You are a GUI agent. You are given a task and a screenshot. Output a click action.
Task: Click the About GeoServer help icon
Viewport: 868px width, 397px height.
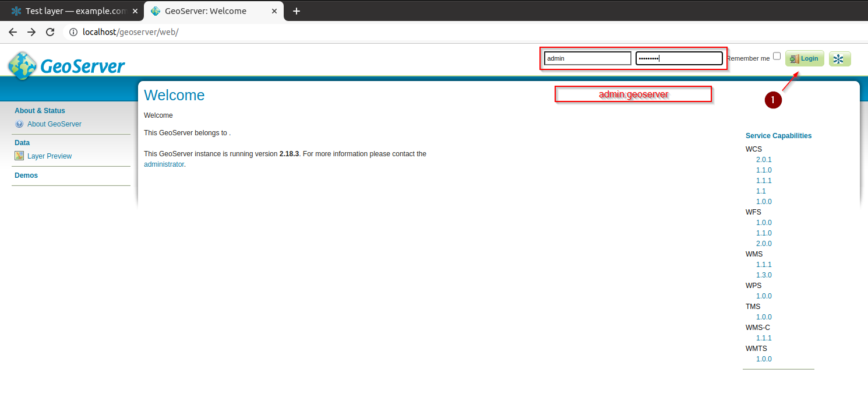(19, 124)
